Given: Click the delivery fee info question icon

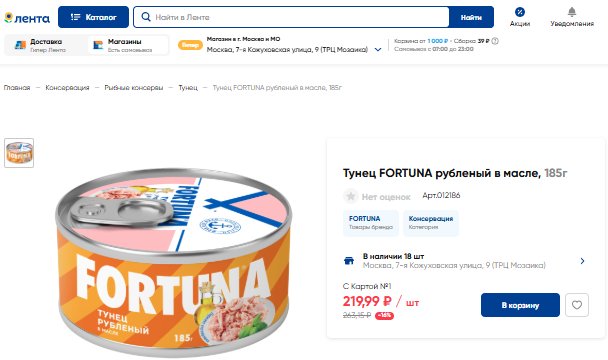Looking at the screenshot, I should (495, 41).
